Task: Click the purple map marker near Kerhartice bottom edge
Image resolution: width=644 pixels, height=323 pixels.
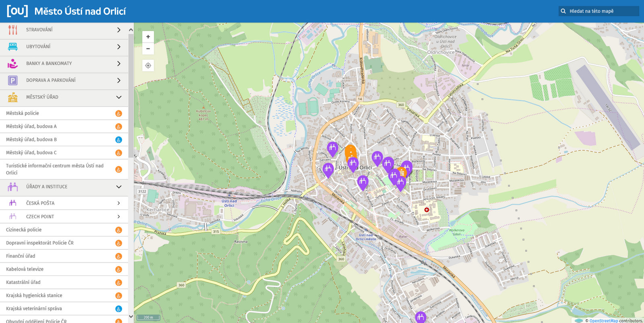Action: pos(420,317)
